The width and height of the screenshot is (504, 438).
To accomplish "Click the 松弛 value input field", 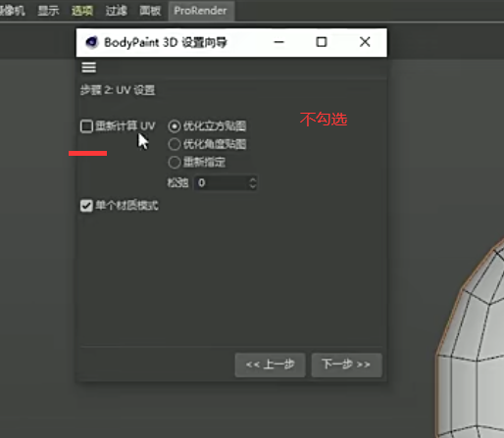I will (x=222, y=183).
